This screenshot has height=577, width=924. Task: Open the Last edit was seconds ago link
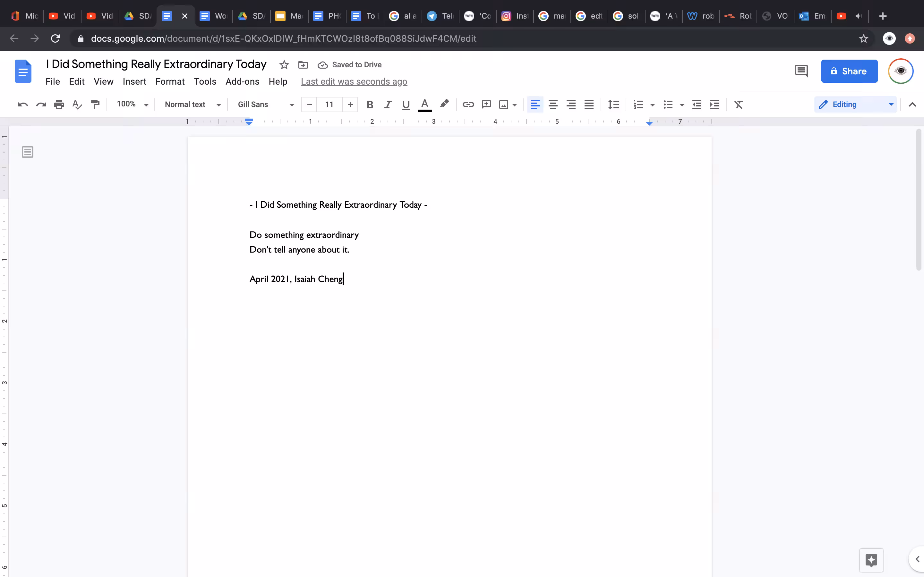pos(354,81)
